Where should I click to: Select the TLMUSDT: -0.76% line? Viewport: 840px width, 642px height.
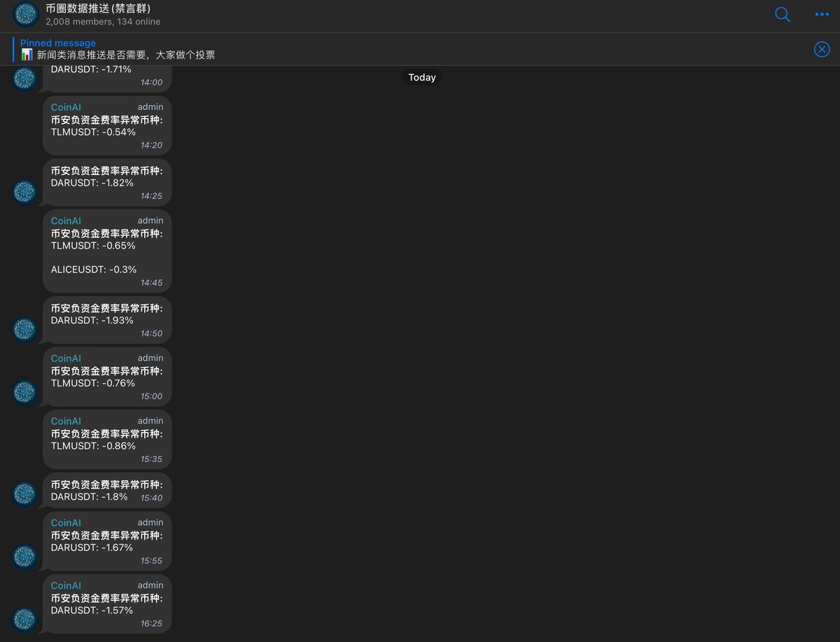[93, 383]
